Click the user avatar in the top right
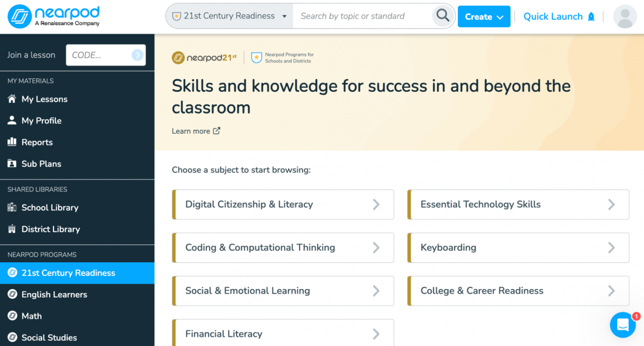This screenshot has width=644, height=346. (x=625, y=16)
